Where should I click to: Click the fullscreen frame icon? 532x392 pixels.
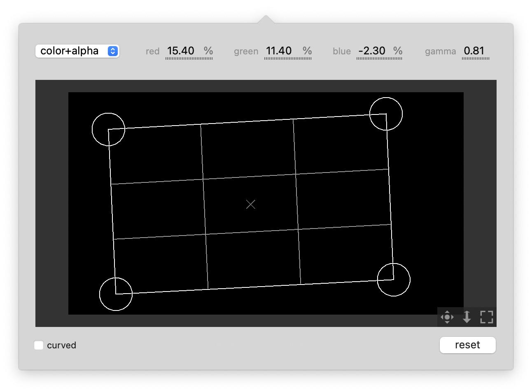tap(486, 317)
